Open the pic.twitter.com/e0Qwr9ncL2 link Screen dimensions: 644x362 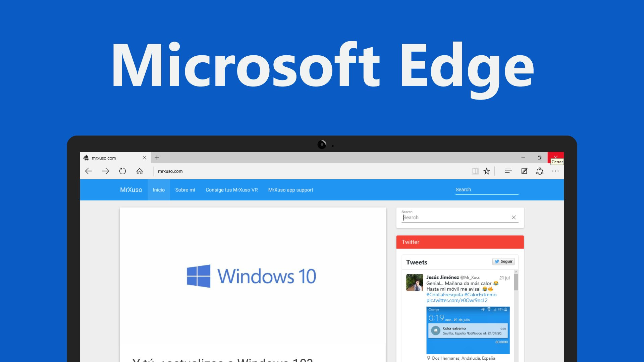457,300
